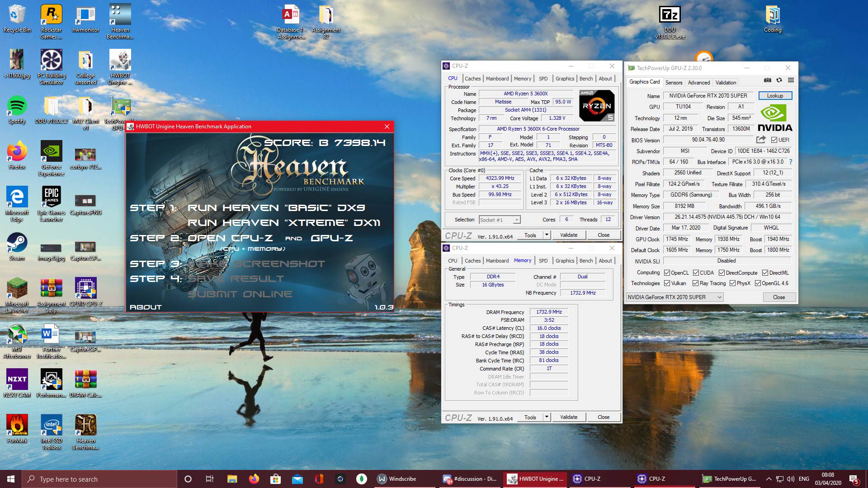Open hwmonitor desktop shortcut
868x488 pixels.
[x=85, y=19]
